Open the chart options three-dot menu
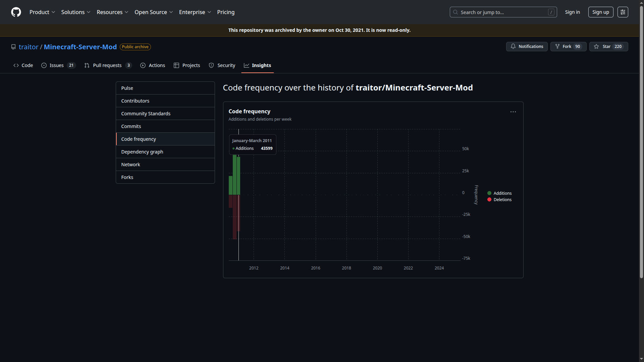Viewport: 644px width, 362px height. pyautogui.click(x=513, y=112)
